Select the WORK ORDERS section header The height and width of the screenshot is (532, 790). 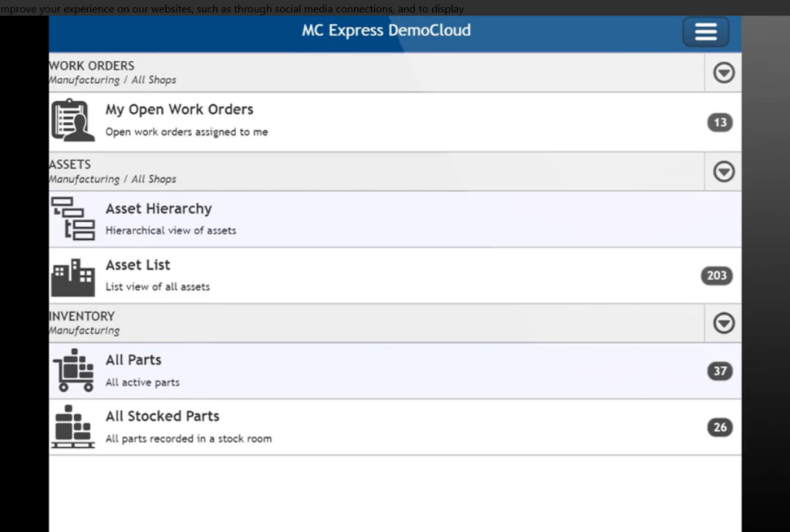click(91, 66)
